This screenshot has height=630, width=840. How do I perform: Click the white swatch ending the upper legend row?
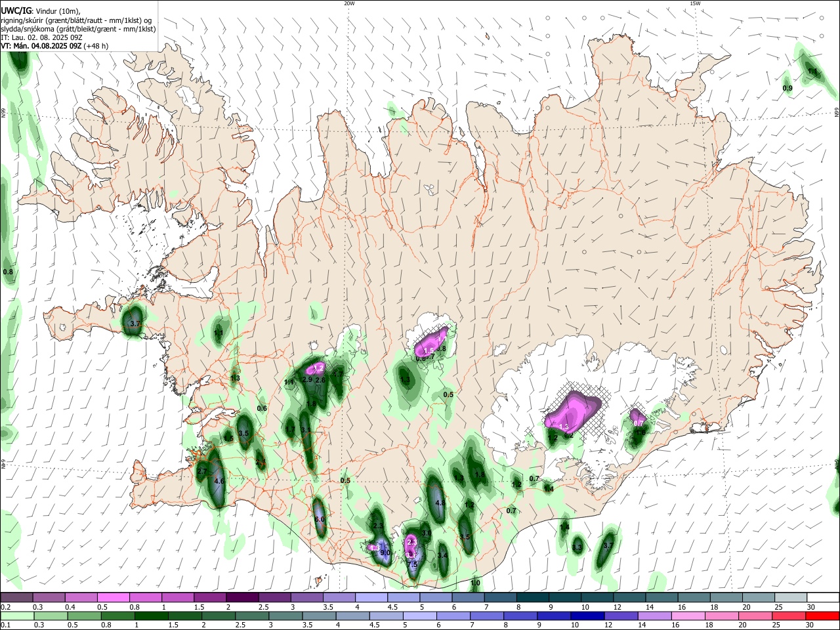tap(822, 597)
